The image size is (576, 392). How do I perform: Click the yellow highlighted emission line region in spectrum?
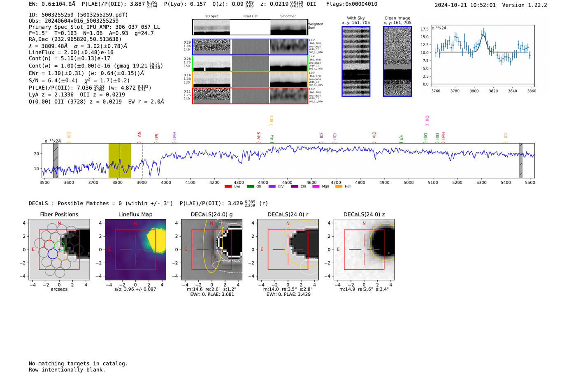point(120,161)
